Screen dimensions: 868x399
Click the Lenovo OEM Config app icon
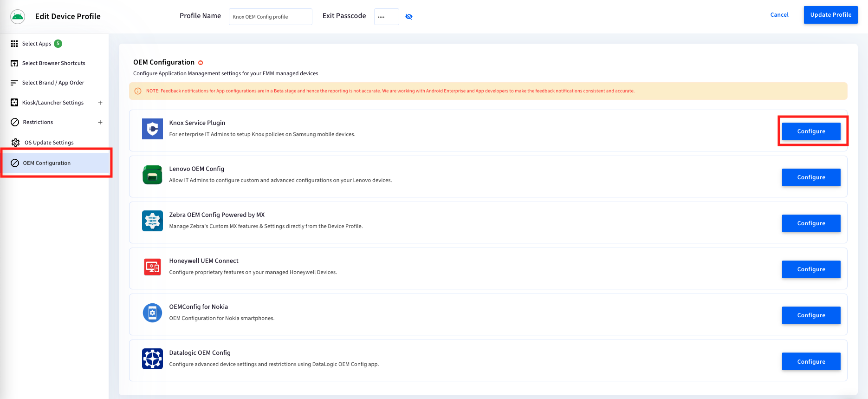point(152,175)
